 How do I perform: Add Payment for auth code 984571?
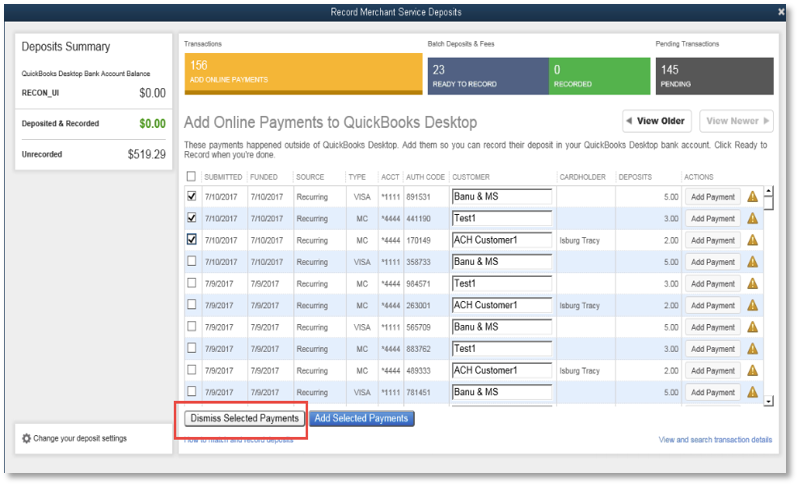click(x=712, y=284)
